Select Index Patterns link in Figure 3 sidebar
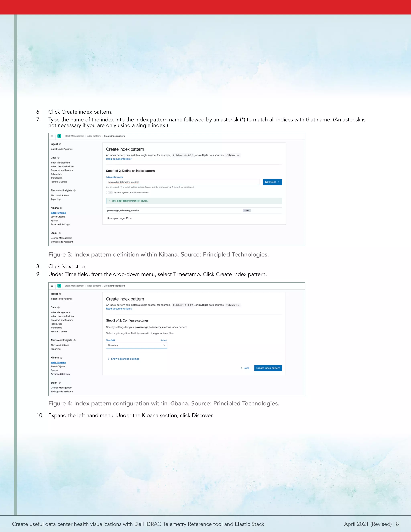 pyautogui.click(x=58, y=213)
